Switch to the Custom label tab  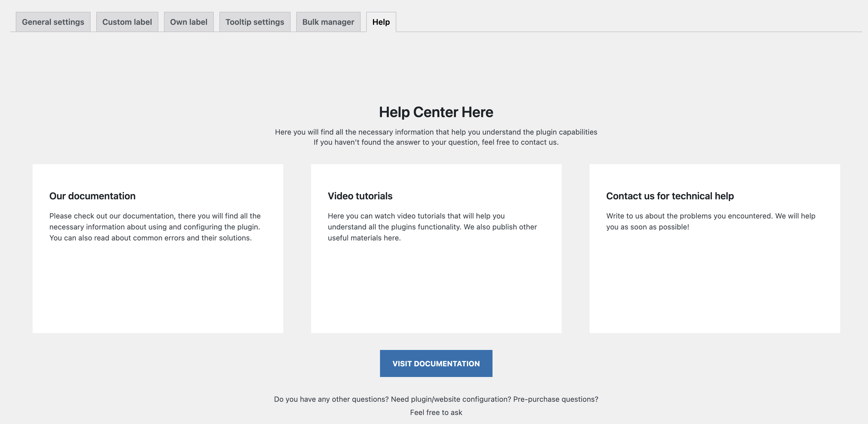tap(127, 22)
